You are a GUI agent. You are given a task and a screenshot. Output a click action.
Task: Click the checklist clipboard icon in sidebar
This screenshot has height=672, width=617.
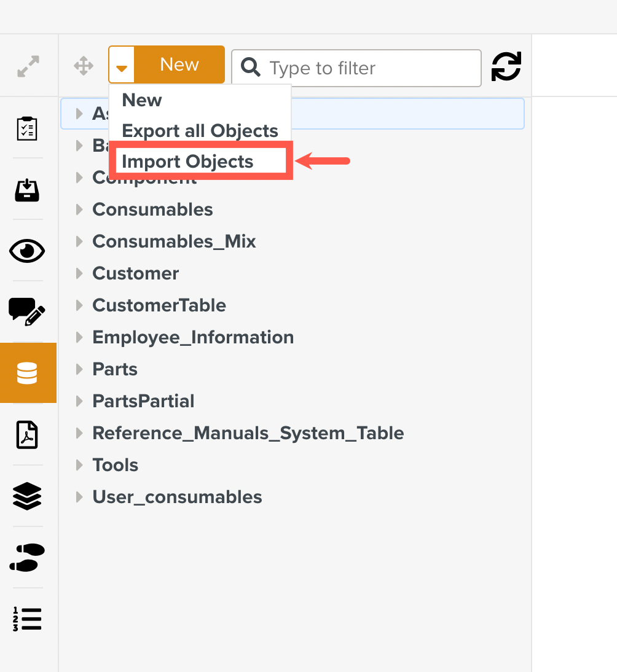(x=27, y=128)
